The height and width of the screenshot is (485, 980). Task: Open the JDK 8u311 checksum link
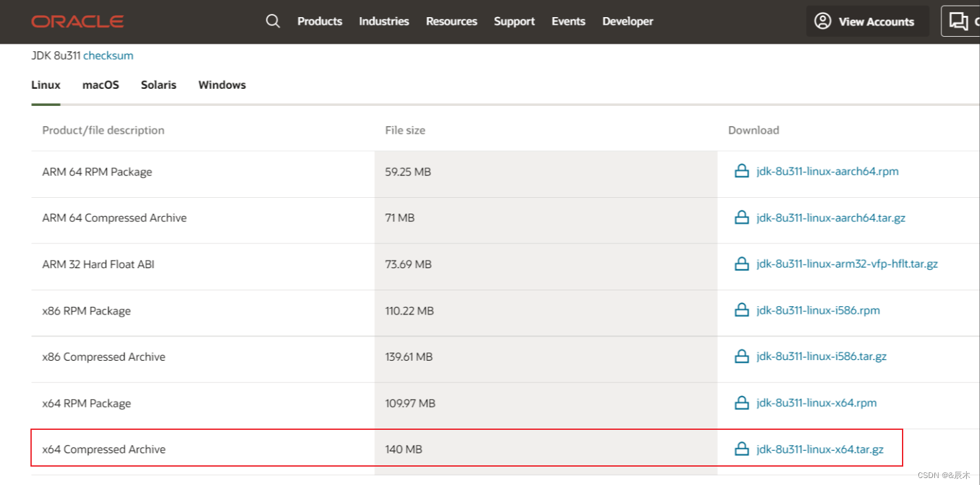(x=108, y=55)
